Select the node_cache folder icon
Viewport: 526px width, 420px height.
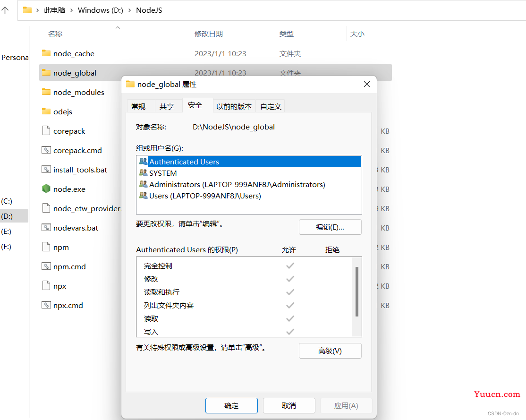point(46,53)
